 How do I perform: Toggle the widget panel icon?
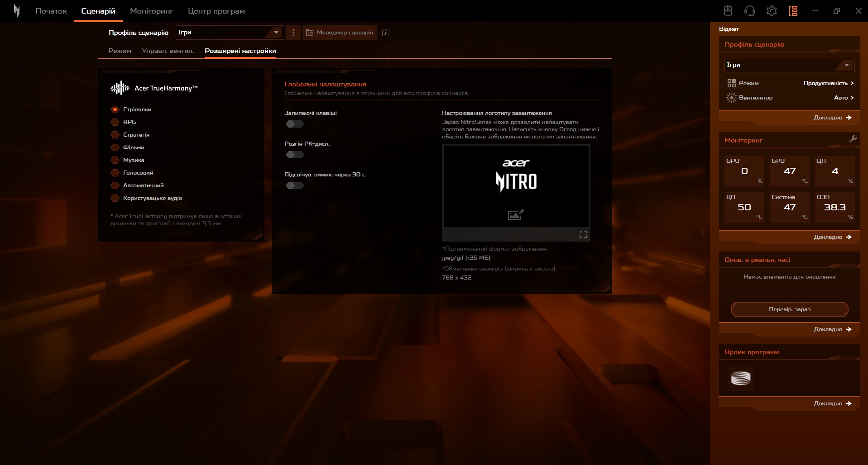point(793,11)
